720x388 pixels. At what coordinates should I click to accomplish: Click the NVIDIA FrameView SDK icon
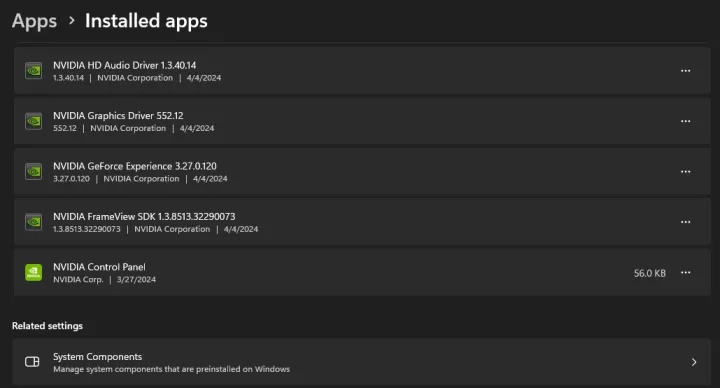[x=34, y=222]
